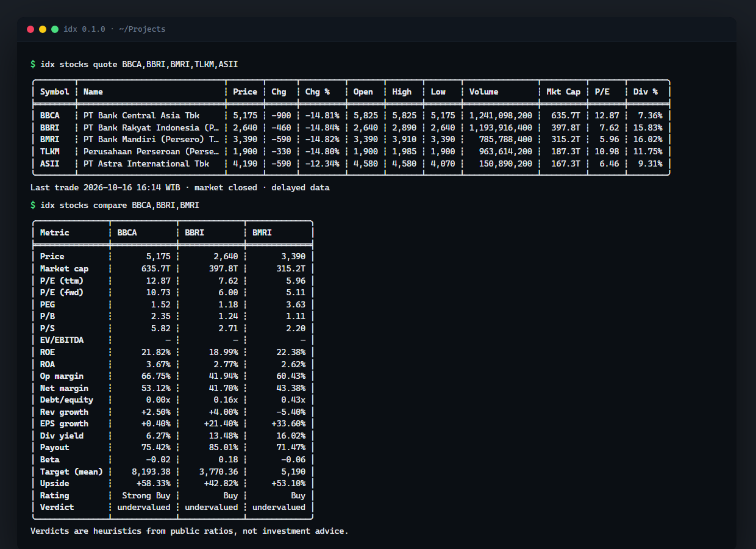This screenshot has height=549, width=756.
Task: Click the -12.34% change cell
Action: click(323, 163)
